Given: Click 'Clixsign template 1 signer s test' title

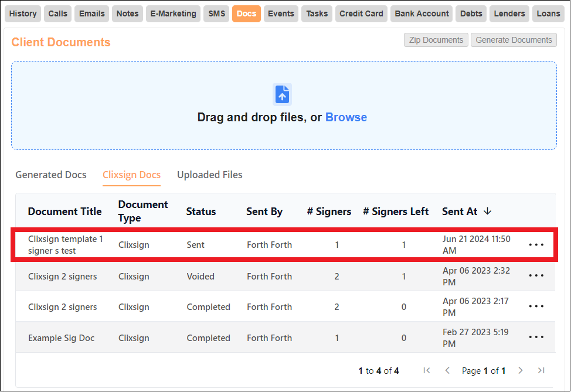Looking at the screenshot, I should 66,244.
